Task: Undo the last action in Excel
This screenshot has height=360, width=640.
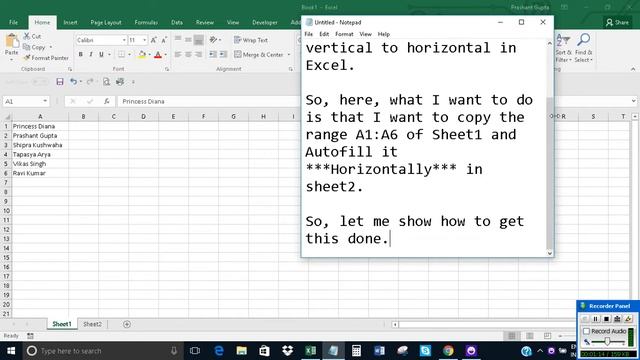Action: pyautogui.click(x=73, y=82)
